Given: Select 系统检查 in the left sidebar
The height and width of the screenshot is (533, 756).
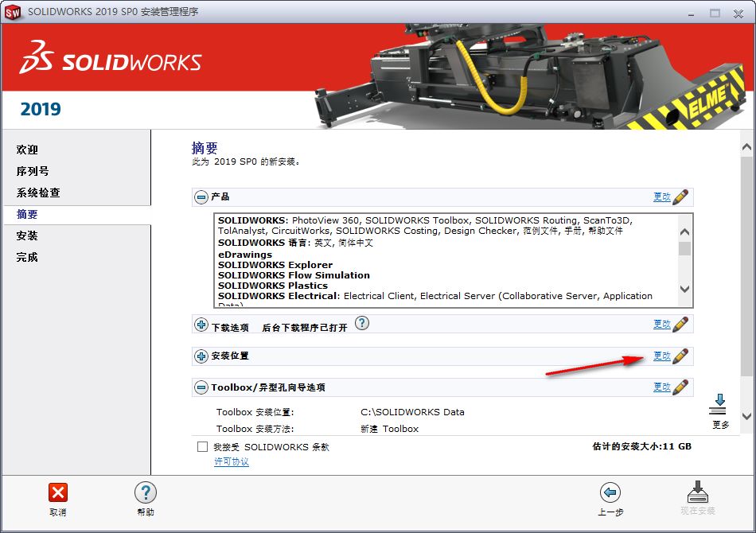Looking at the screenshot, I should pyautogui.click(x=36, y=192).
